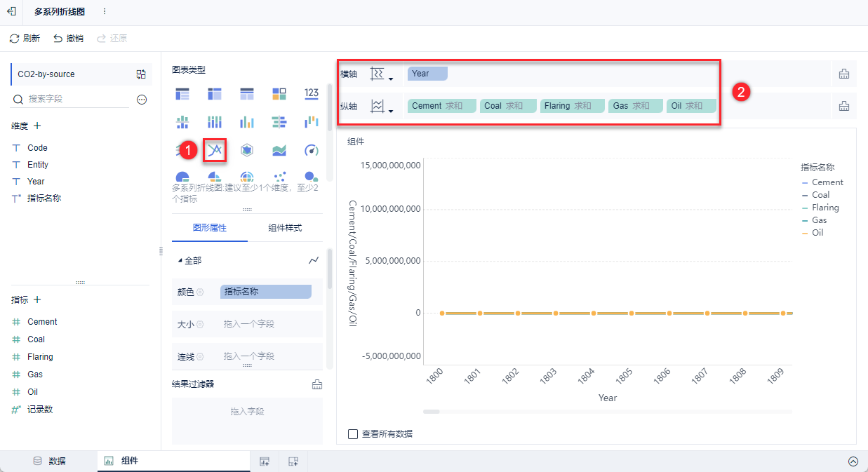Click the 还原 redo button
The image size is (868, 472).
[112, 39]
